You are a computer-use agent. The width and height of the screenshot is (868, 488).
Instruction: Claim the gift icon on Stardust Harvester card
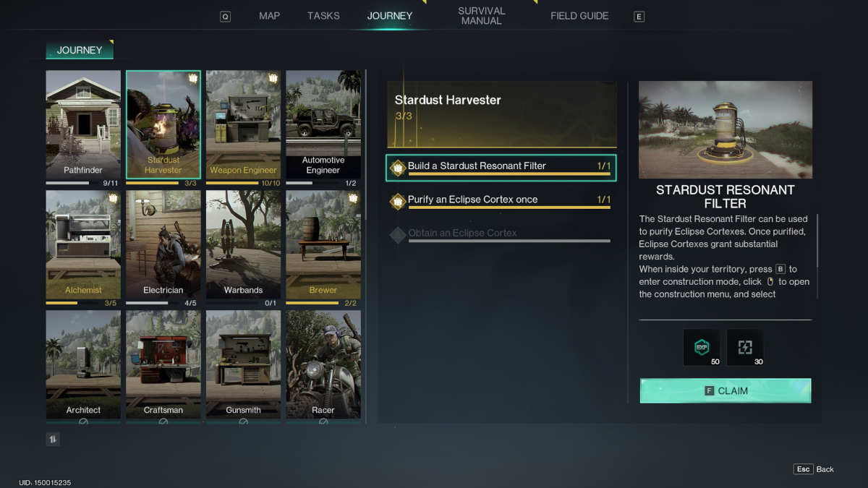point(193,78)
